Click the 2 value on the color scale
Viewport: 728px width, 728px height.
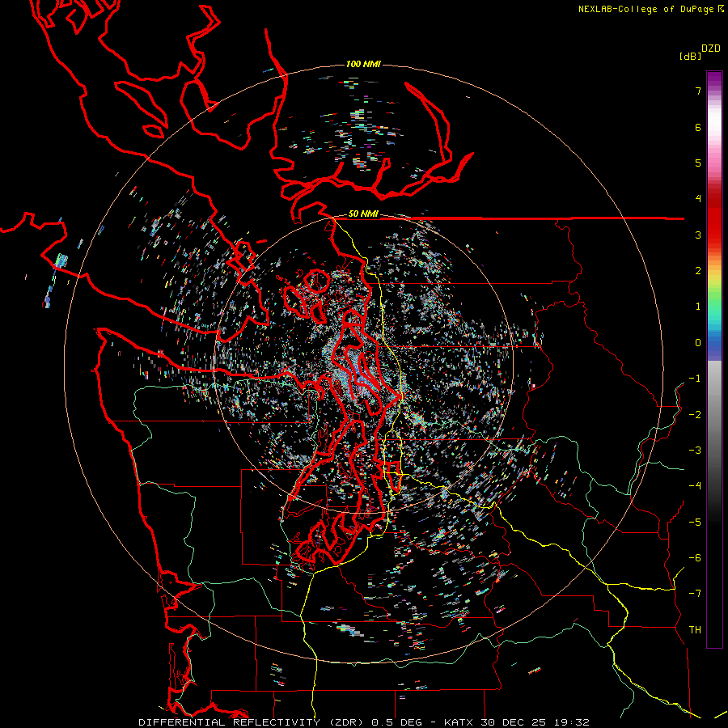(698, 271)
